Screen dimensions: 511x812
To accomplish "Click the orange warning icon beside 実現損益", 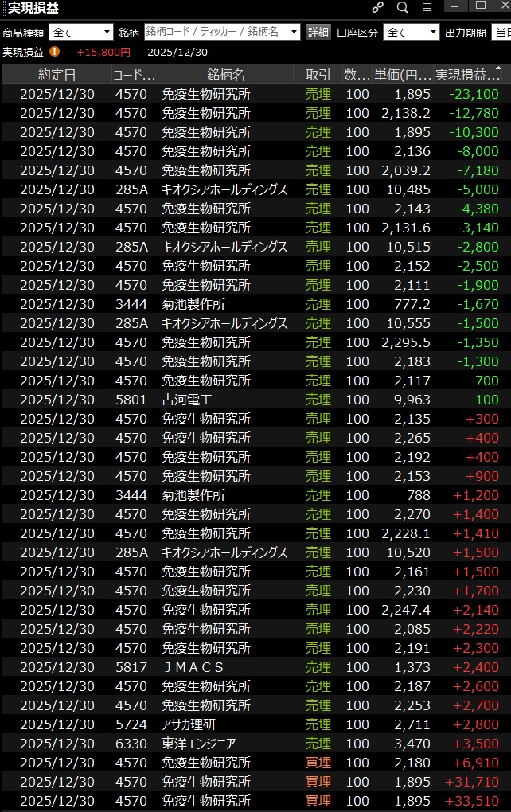I will 54,52.
